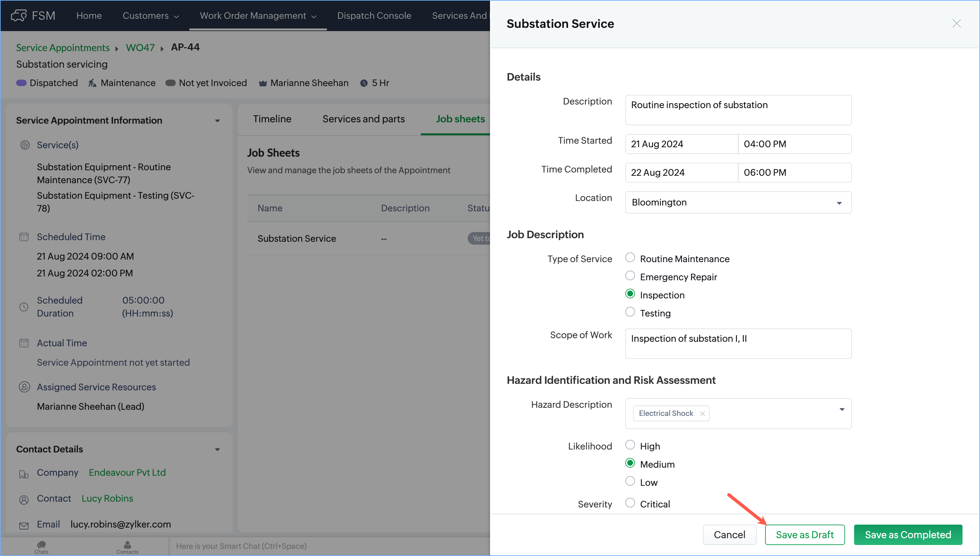Click the Service(s) gear icon
This screenshot has width=980, height=556.
tap(25, 145)
